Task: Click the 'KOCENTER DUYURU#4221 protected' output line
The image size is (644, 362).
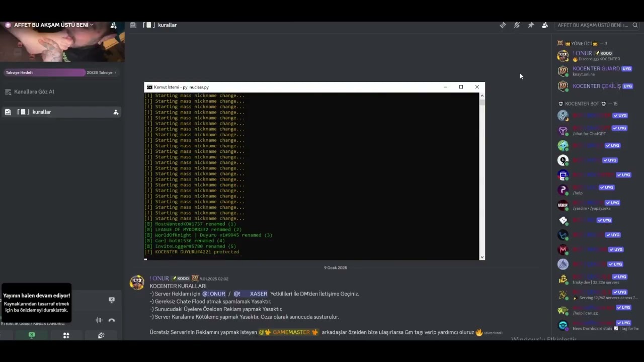Action: [192, 252]
